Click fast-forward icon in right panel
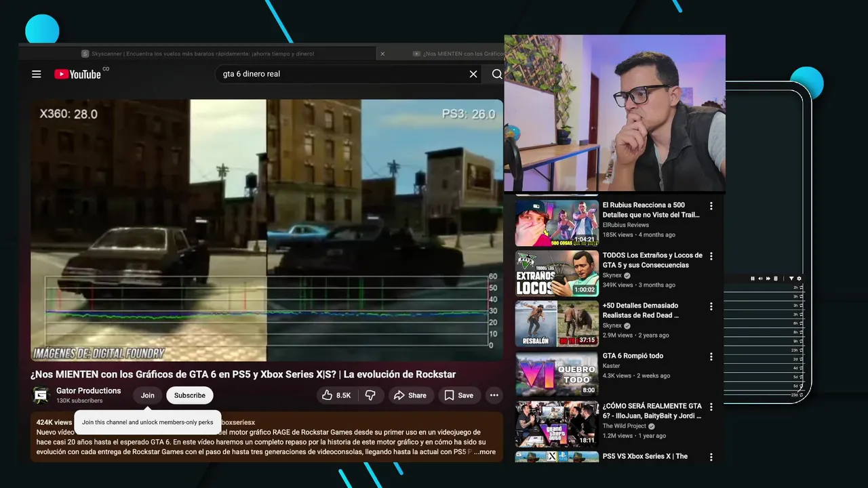Image resolution: width=868 pixels, height=488 pixels. tap(768, 279)
